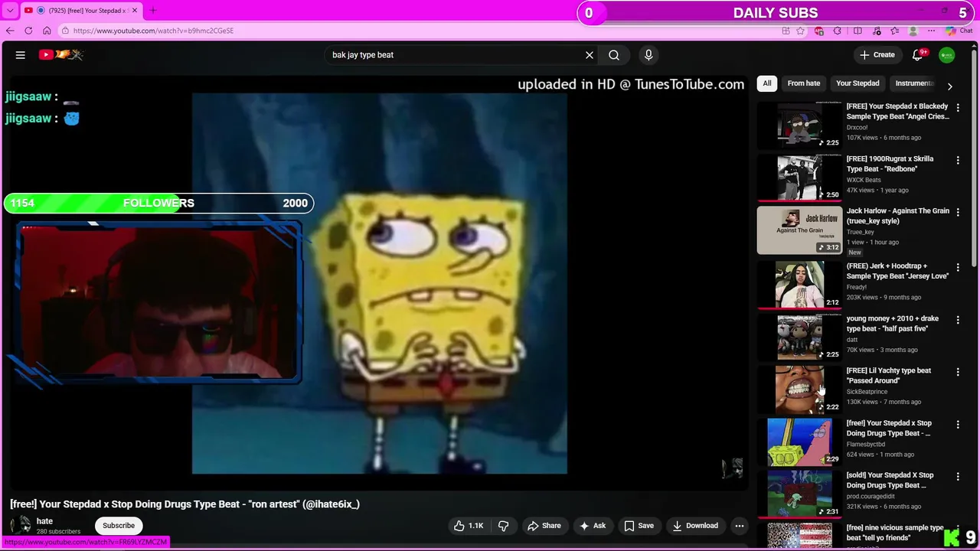Open browser settings and more menu
The width and height of the screenshot is (980, 551).
click(931, 31)
